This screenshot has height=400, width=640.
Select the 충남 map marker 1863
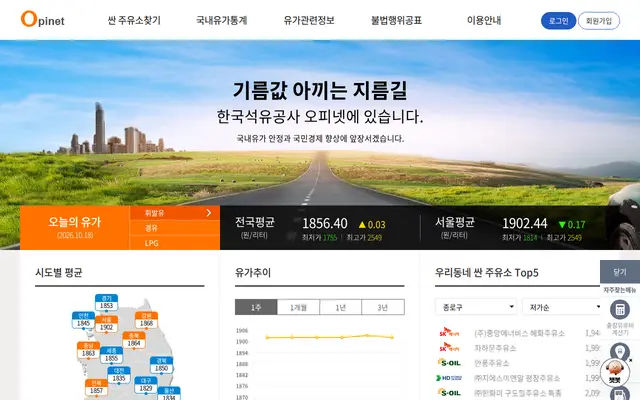89,350
